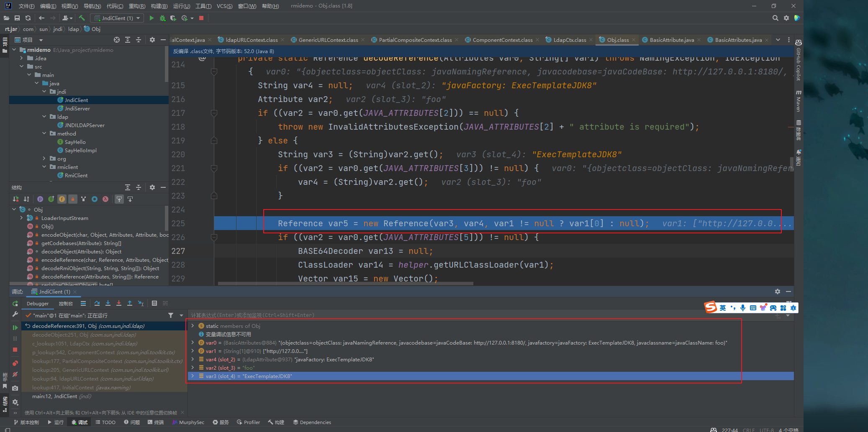This screenshot has height=432, width=868.
Task: Click the Build project hammer icon
Action: pyautogui.click(x=82, y=18)
